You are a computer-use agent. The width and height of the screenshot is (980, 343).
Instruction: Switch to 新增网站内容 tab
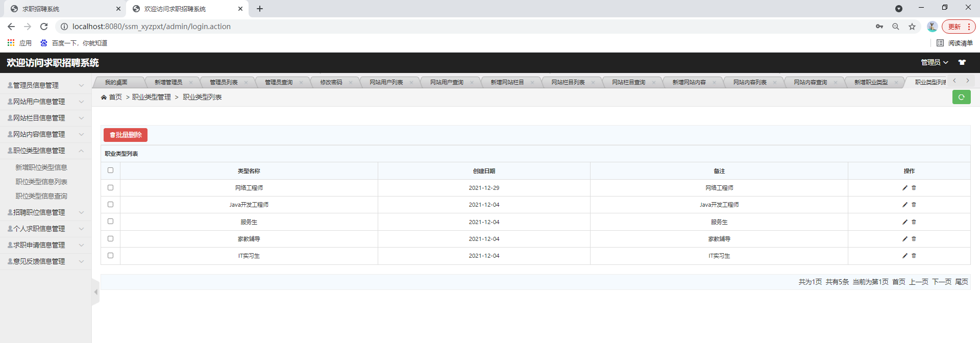click(x=689, y=82)
